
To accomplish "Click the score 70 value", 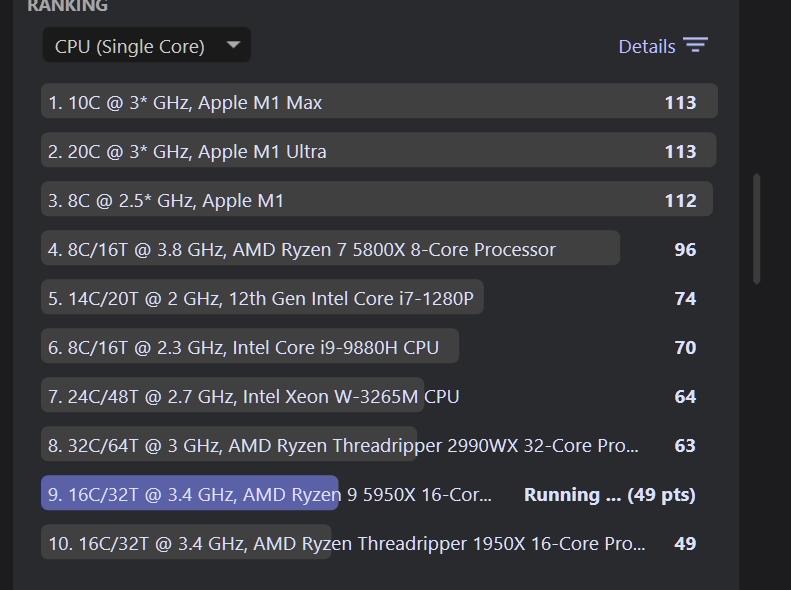I will point(685,347).
